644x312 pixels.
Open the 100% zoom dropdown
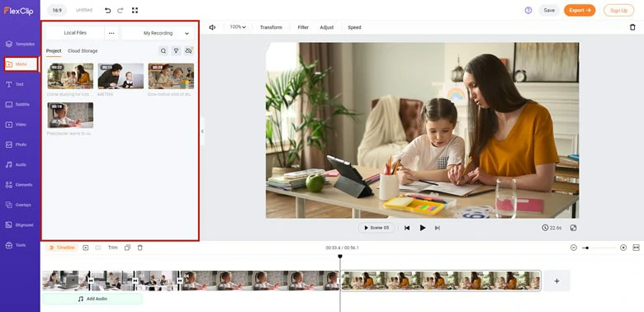tap(238, 27)
